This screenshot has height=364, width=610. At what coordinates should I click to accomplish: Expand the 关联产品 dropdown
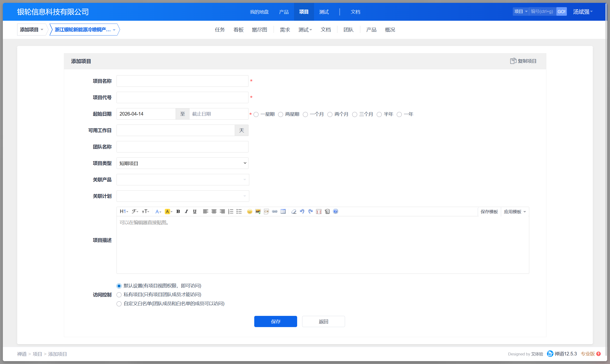183,180
